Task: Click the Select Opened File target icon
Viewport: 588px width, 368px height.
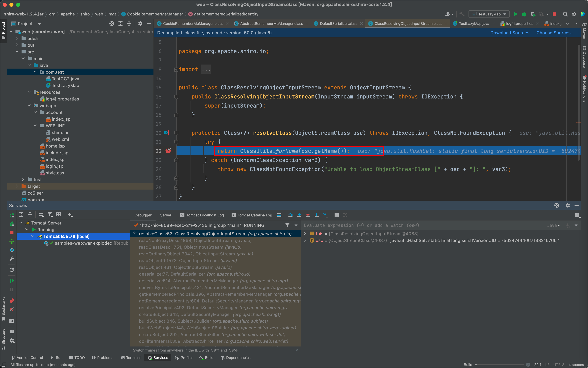Action: pyautogui.click(x=112, y=24)
